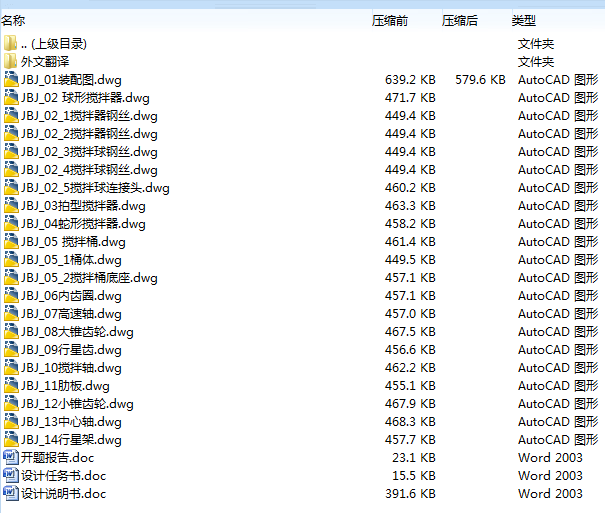Click the 上级目录 parent folder icon
The image size is (605, 513).
pos(11,43)
